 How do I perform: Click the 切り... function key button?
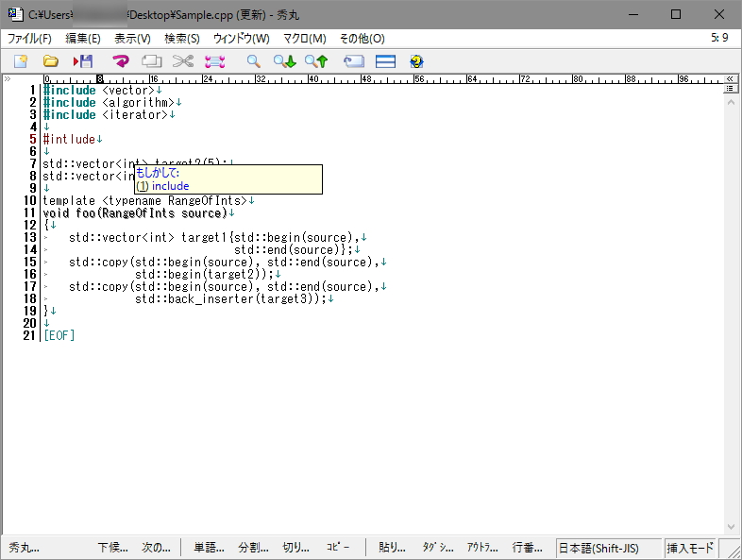tap(295, 548)
